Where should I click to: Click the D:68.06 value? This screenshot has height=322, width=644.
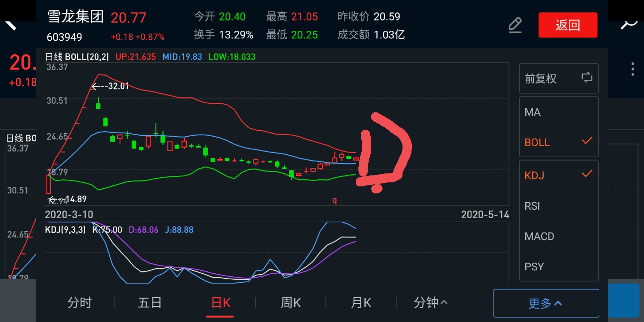[144, 230]
